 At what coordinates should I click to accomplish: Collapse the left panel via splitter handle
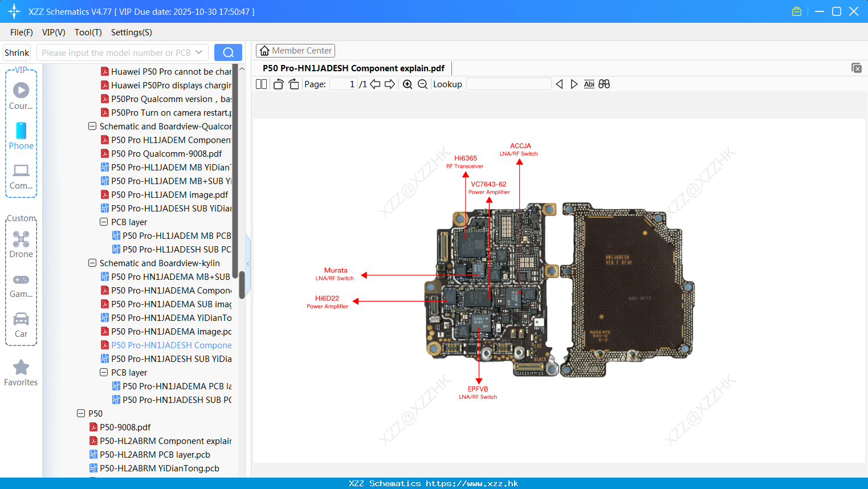pyautogui.click(x=248, y=263)
